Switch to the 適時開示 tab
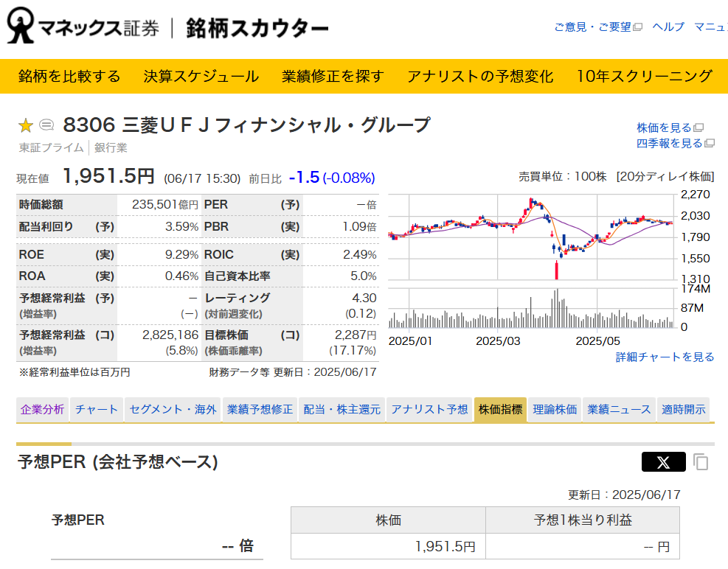 point(683,410)
